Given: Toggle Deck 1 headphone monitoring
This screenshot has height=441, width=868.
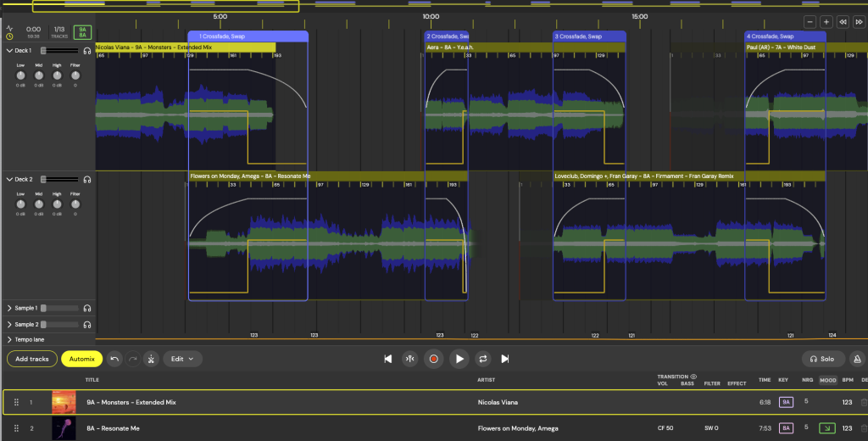Looking at the screenshot, I should 87,51.
